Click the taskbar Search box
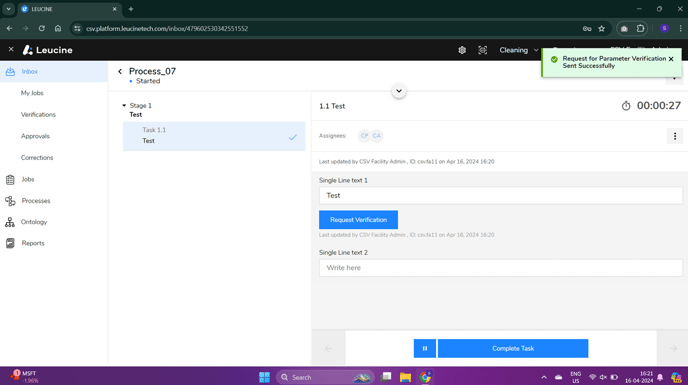Screen dimensions: 688x385 325,377
